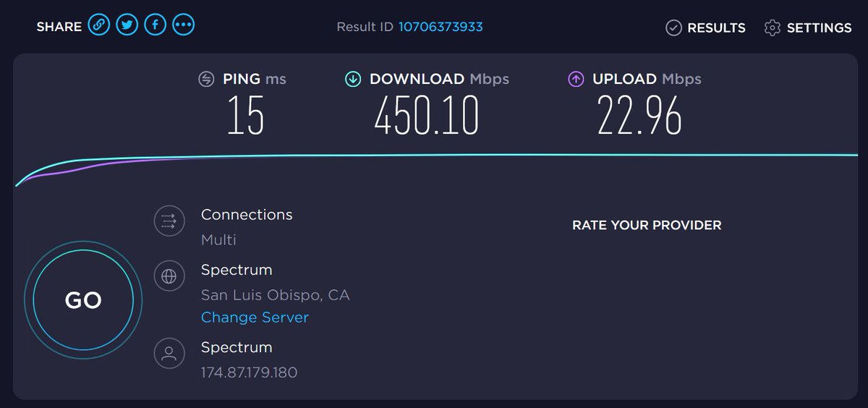The width and height of the screenshot is (868, 408).
Task: Share result on Twitter
Action: click(127, 25)
